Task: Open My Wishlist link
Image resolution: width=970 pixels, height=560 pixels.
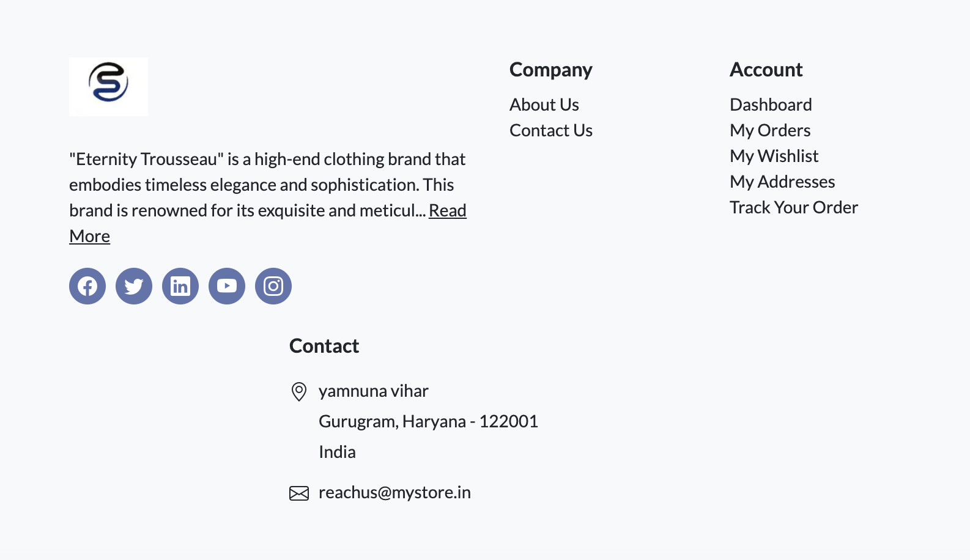Action: click(774, 157)
